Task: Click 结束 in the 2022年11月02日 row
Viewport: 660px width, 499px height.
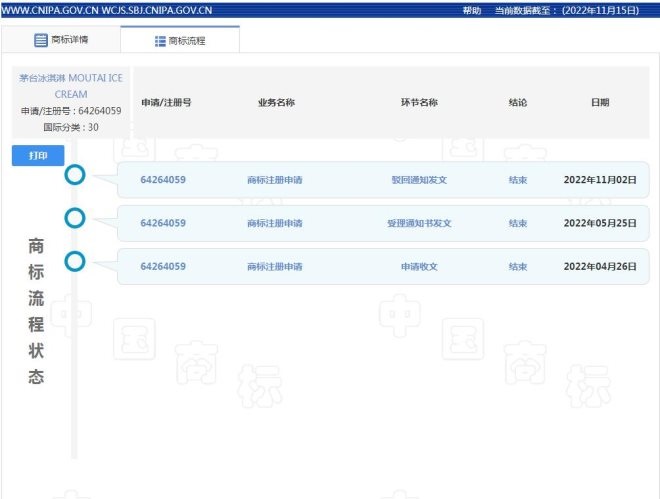Action: click(517, 180)
